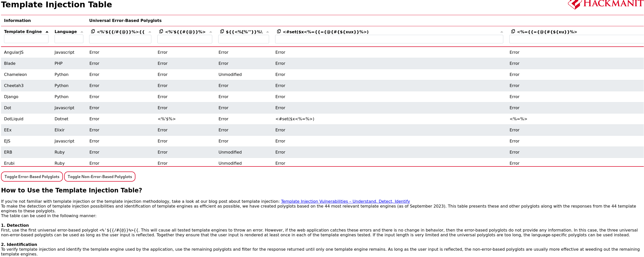The height and width of the screenshot is (257, 644).
Task: Open Template Injection Vulnerabilities blog link
Action: click(345, 201)
